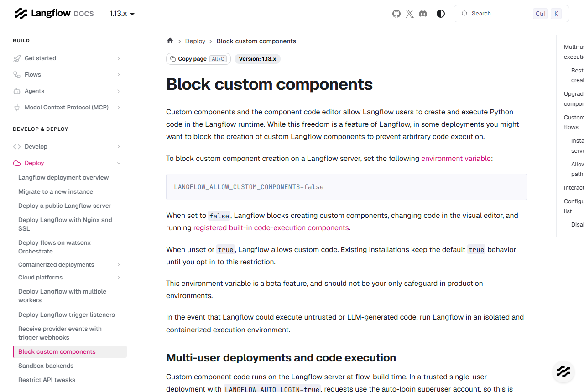Screen dimensions: 584x392
Task: Open the floating Langflow assistant button
Action: [563, 371]
